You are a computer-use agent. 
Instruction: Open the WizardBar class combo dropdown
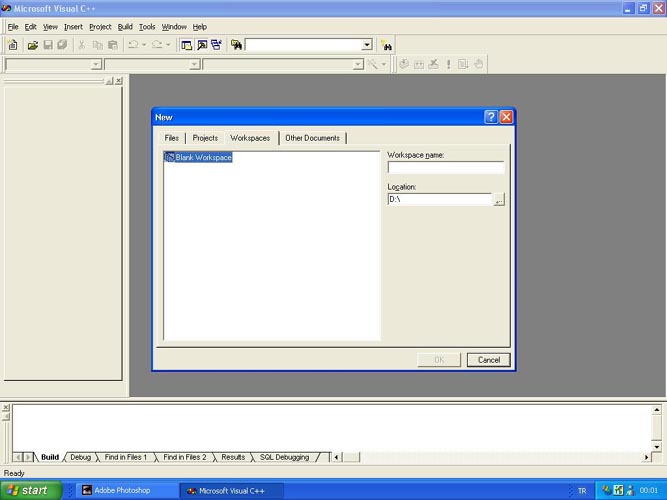coord(97,65)
